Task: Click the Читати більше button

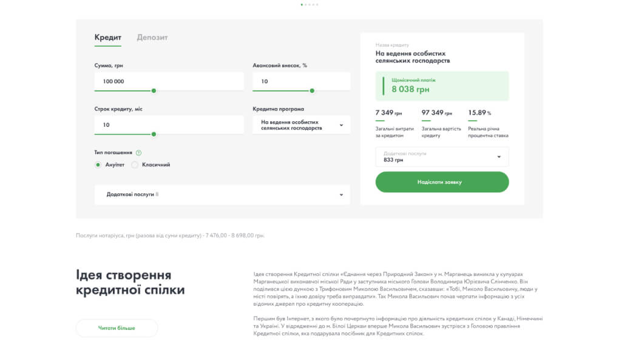Action: click(x=117, y=328)
